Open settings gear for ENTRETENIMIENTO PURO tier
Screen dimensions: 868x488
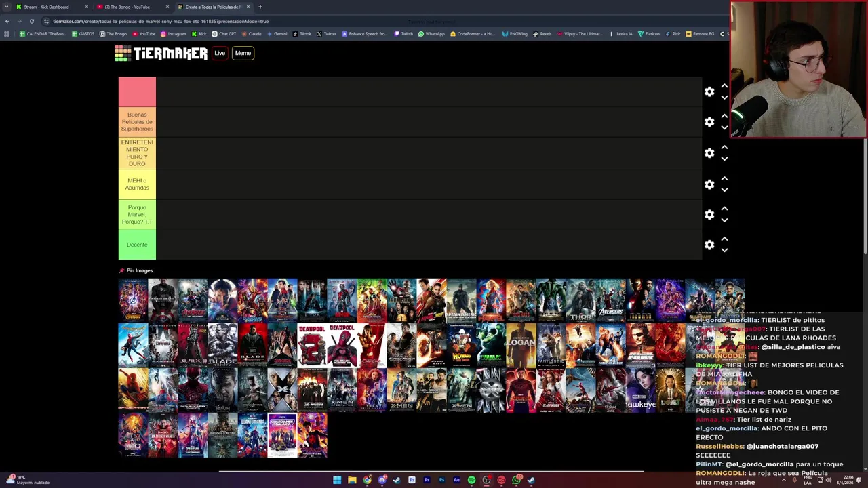click(709, 153)
